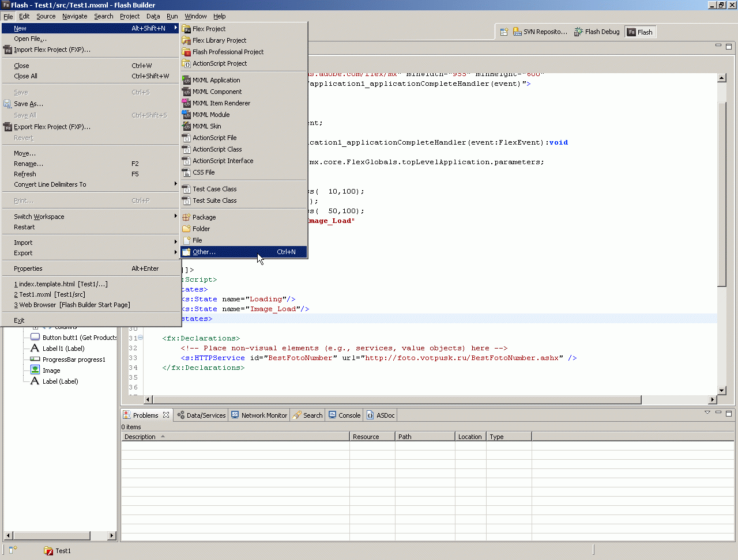Open the Project menu
Image resolution: width=738 pixels, height=560 pixels.
(x=130, y=16)
